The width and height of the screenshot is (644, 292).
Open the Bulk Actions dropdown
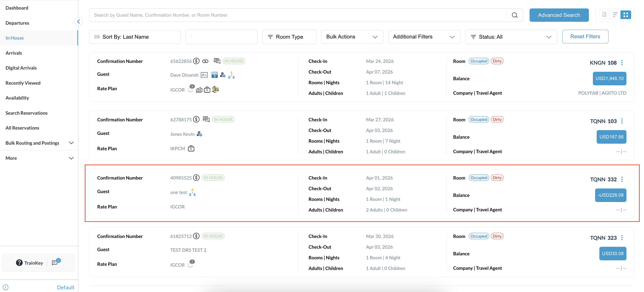point(352,37)
